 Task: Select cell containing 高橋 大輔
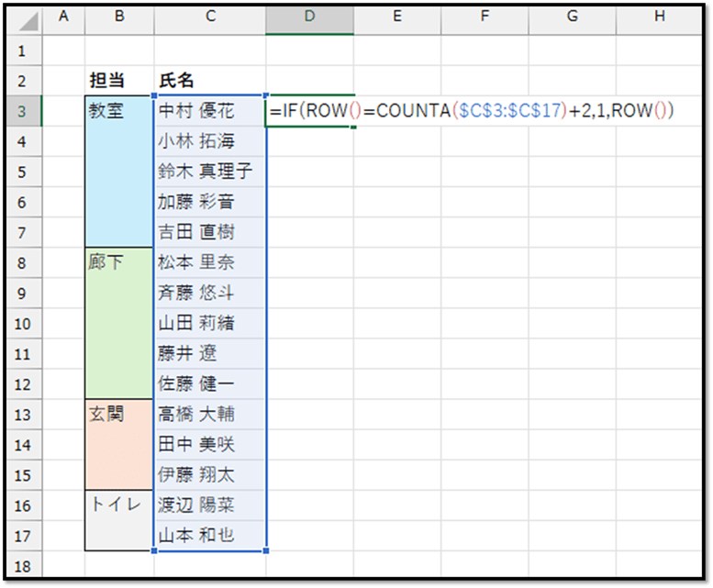[210, 415]
